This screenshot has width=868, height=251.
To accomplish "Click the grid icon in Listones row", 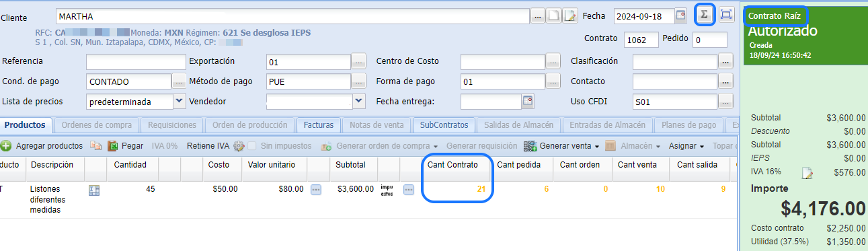I will tap(94, 190).
